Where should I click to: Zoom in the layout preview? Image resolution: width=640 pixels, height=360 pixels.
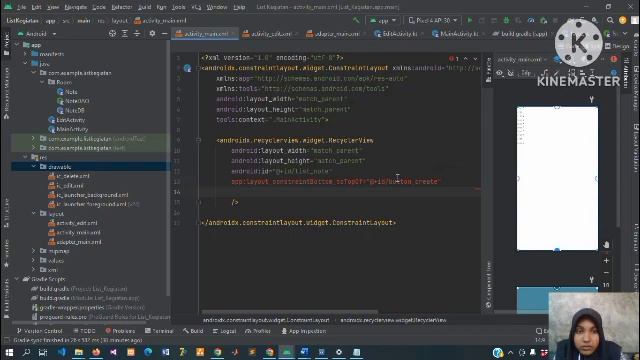pos(606,260)
